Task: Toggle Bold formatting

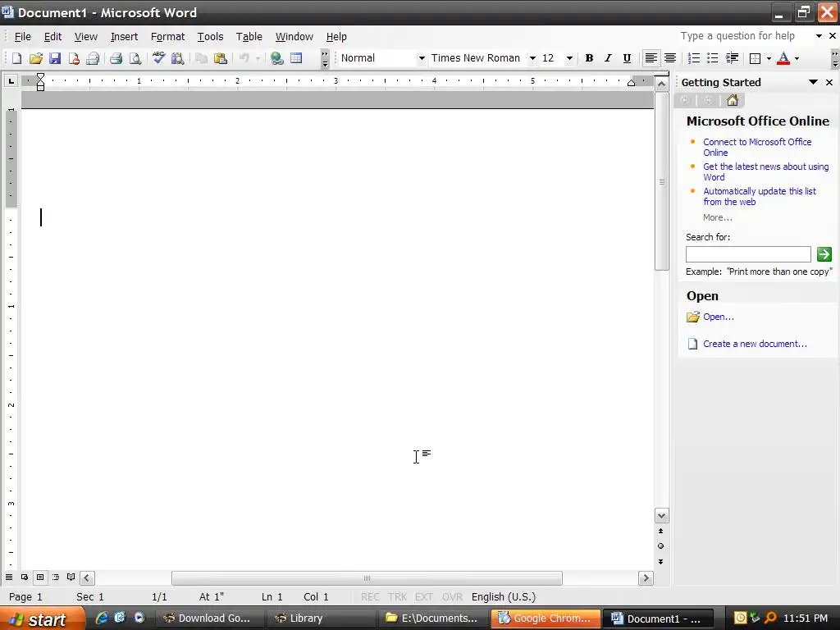Action: click(x=589, y=58)
